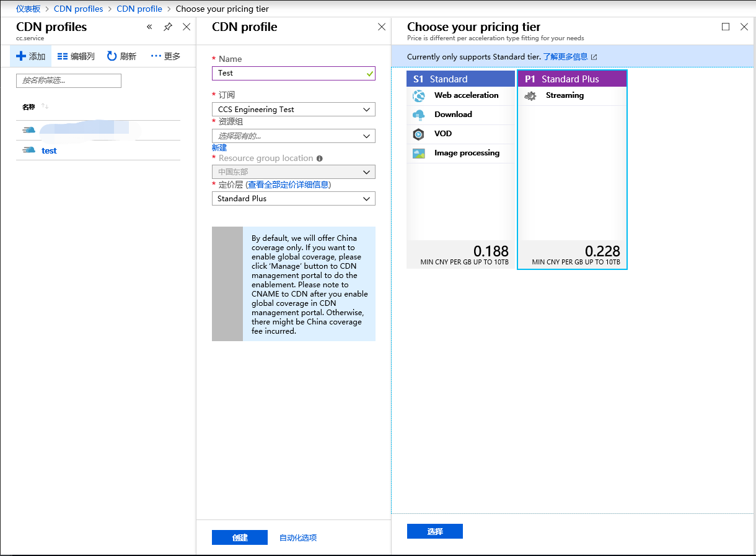Select the S1 Standard tier header
This screenshot has width=756, height=556.
click(460, 79)
